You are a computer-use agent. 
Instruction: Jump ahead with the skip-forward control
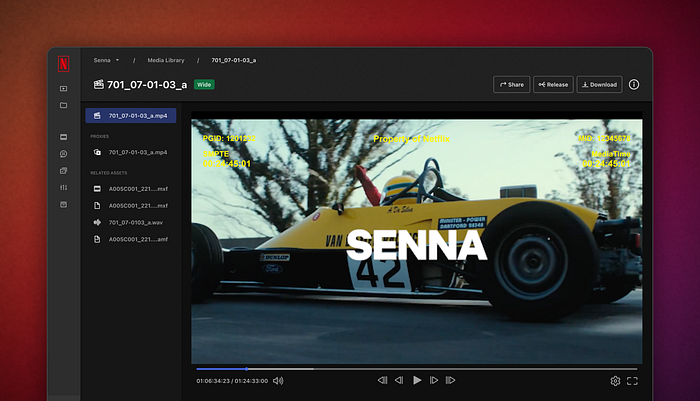coord(450,380)
